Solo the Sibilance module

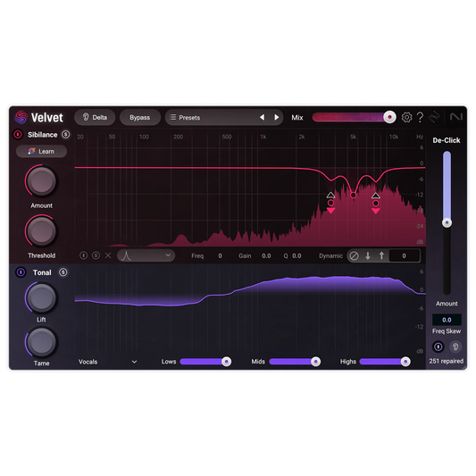coord(65,135)
